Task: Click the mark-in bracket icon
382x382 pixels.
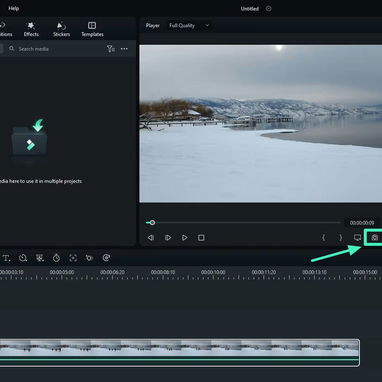Action: point(323,238)
